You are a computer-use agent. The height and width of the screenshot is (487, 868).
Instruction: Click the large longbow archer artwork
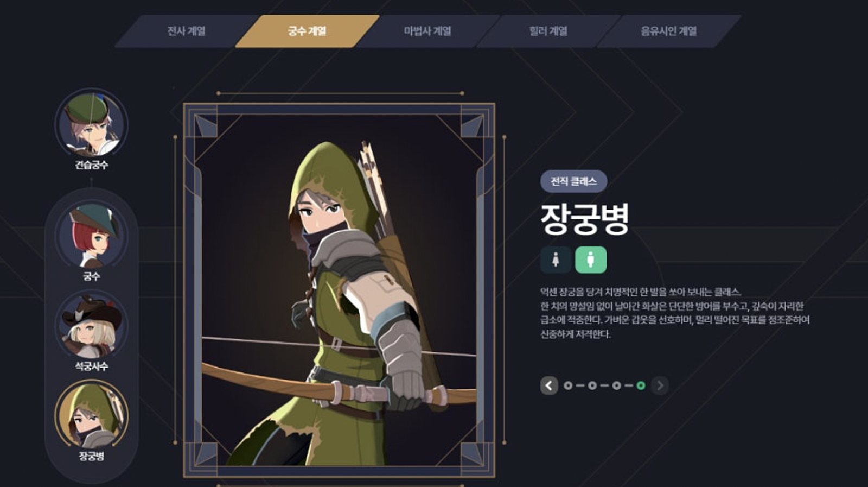(x=339, y=290)
